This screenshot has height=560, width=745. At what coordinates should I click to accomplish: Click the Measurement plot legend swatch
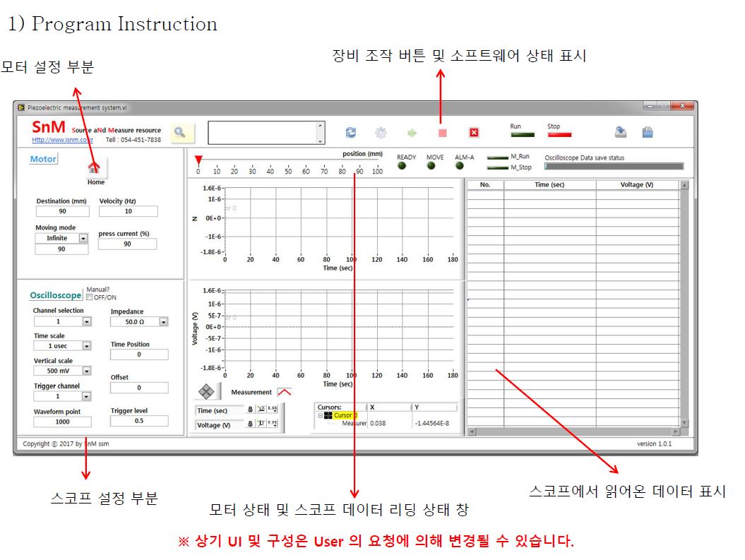coord(284,392)
